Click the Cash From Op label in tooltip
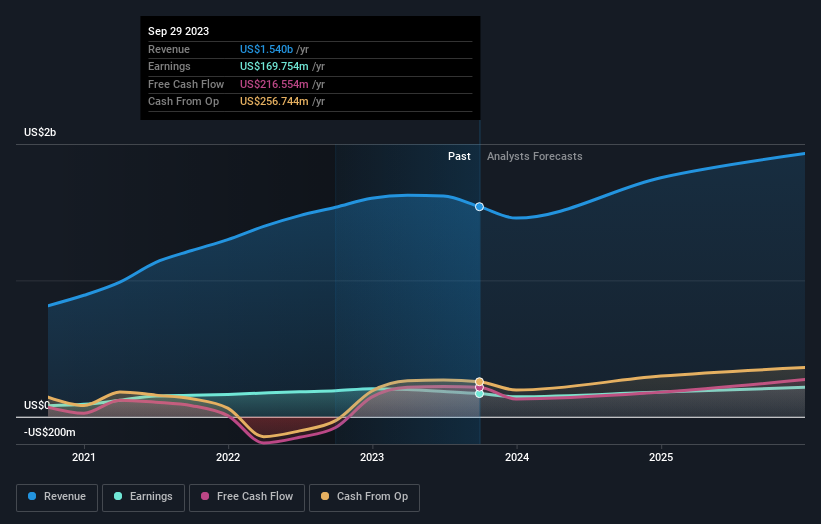 coord(183,102)
